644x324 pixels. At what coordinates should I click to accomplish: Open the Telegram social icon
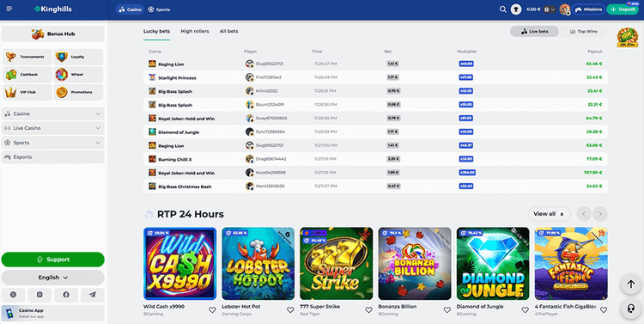(x=93, y=295)
